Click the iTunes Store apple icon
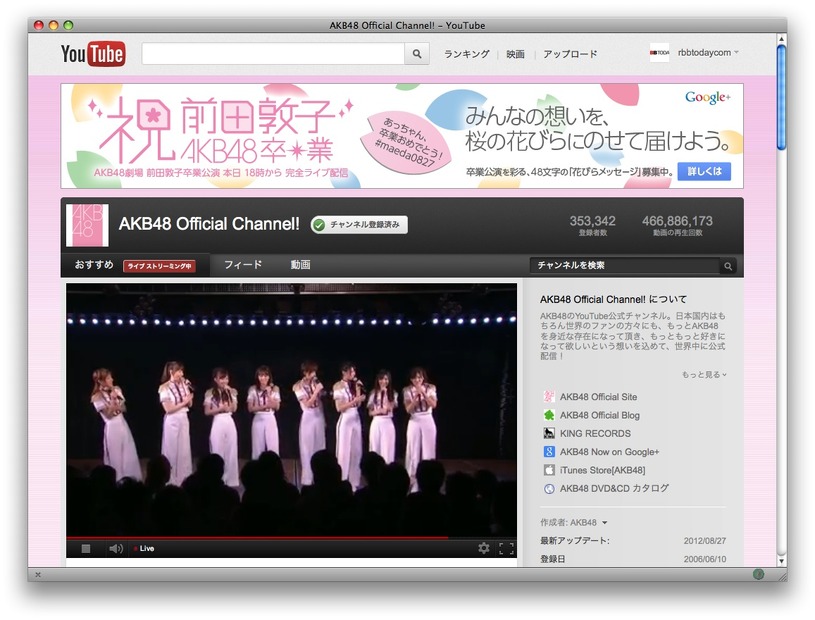Viewport: 815px width, 620px height. [x=549, y=470]
